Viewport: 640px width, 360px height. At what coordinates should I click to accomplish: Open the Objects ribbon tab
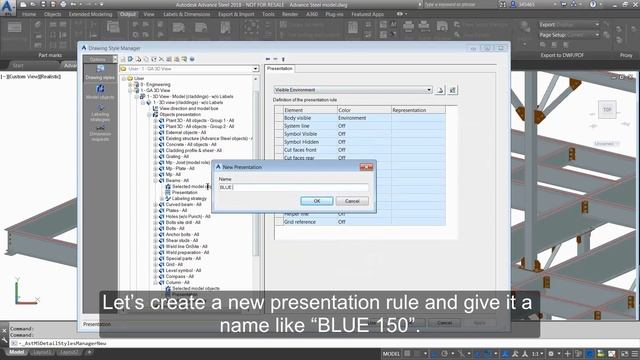tap(52, 14)
